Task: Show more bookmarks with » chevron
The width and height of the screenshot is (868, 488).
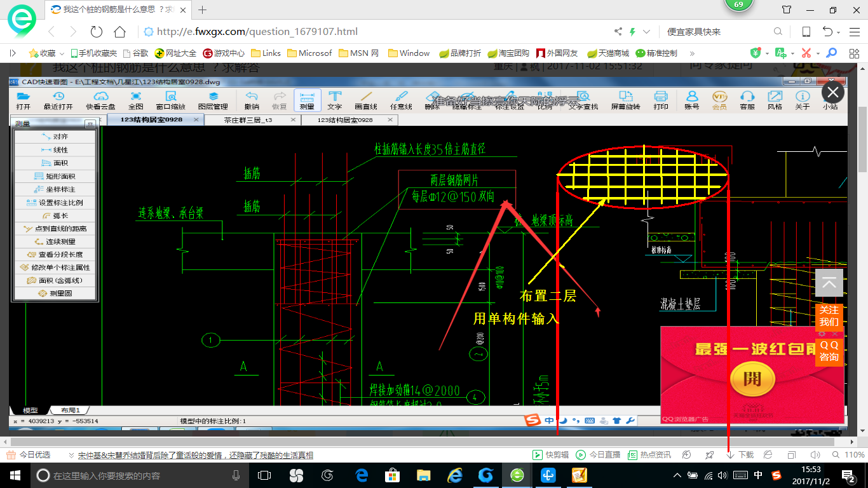Action: pyautogui.click(x=692, y=53)
